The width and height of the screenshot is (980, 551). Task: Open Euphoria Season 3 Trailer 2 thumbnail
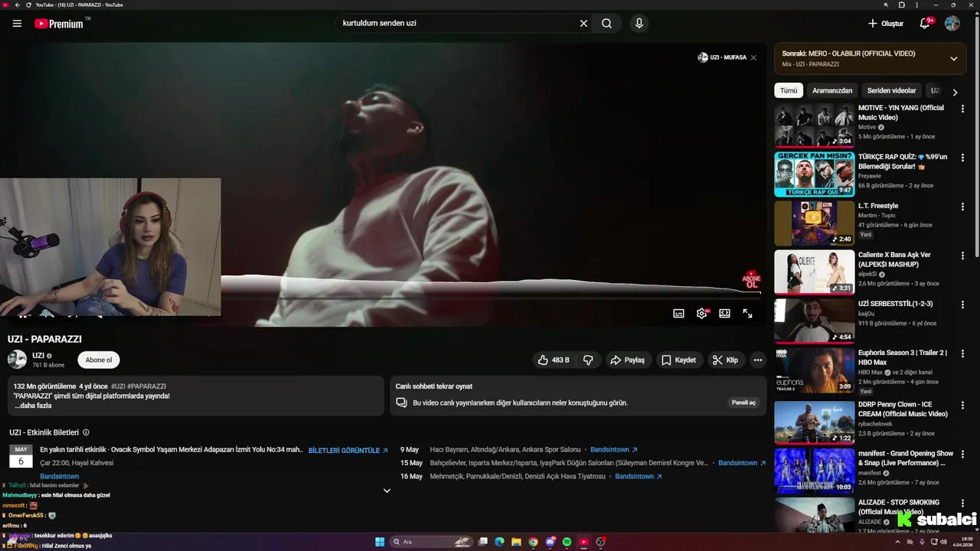(x=814, y=370)
